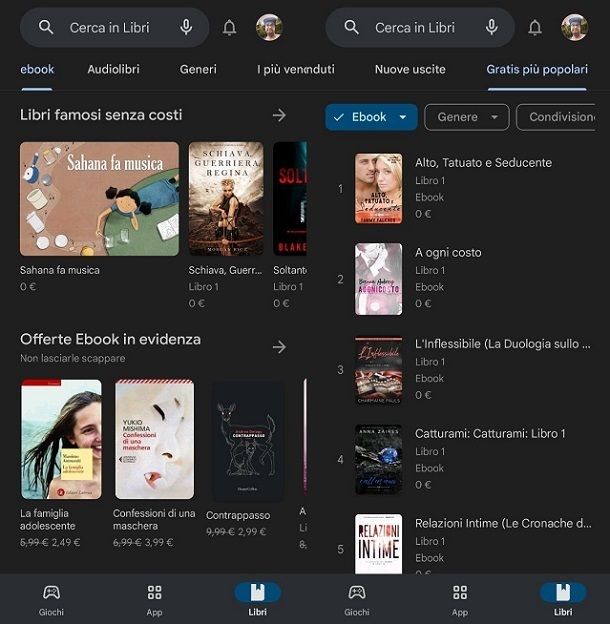Viewport: 610px width, 624px height.
Task: Tap the 2,49 € price under La famiglia
Action: click(66, 542)
